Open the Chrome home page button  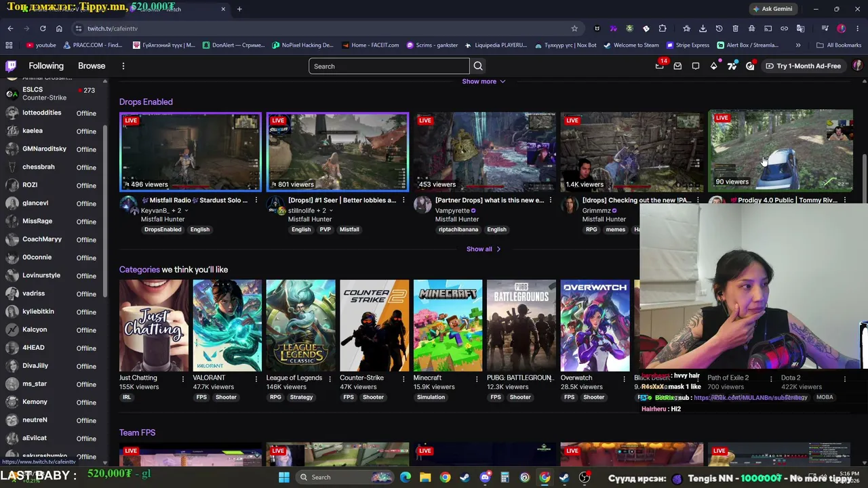(59, 28)
